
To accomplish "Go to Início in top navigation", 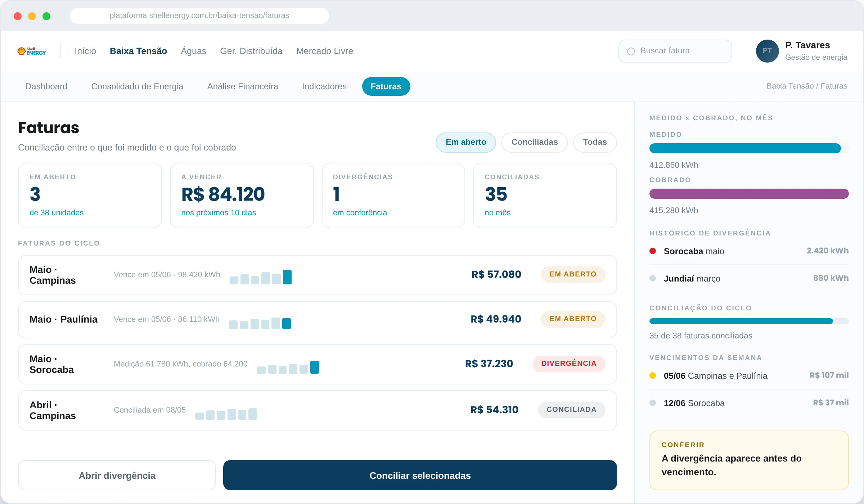I will [x=85, y=51].
